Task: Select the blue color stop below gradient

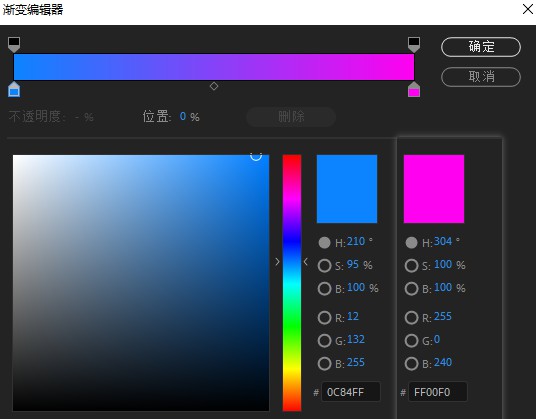Action: tap(14, 89)
